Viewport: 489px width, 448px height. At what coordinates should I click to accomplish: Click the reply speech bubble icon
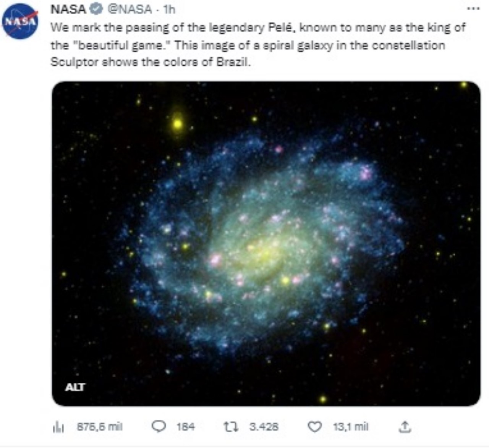[159, 427]
